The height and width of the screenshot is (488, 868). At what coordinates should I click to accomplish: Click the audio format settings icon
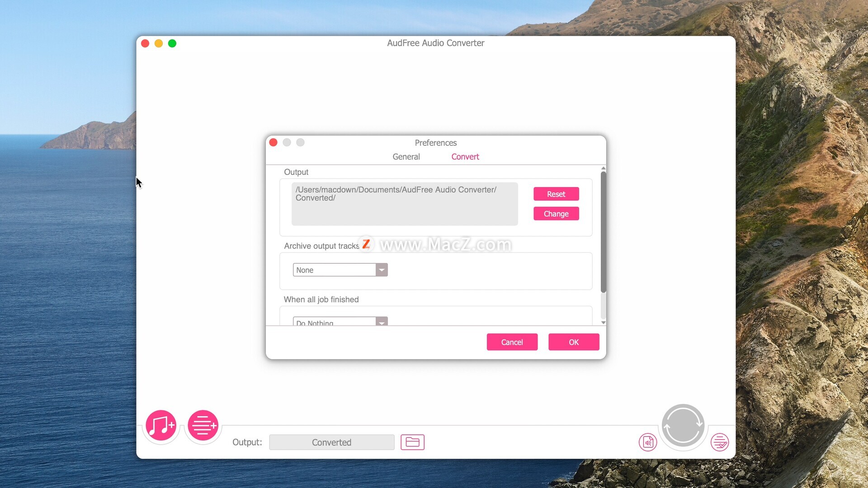(x=648, y=442)
